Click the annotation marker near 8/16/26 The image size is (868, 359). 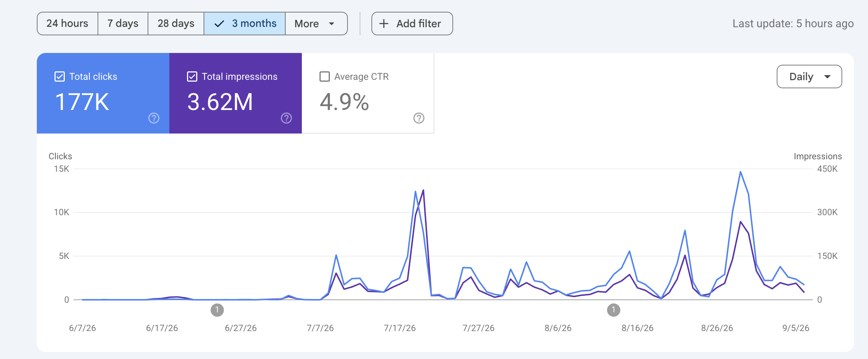614,310
